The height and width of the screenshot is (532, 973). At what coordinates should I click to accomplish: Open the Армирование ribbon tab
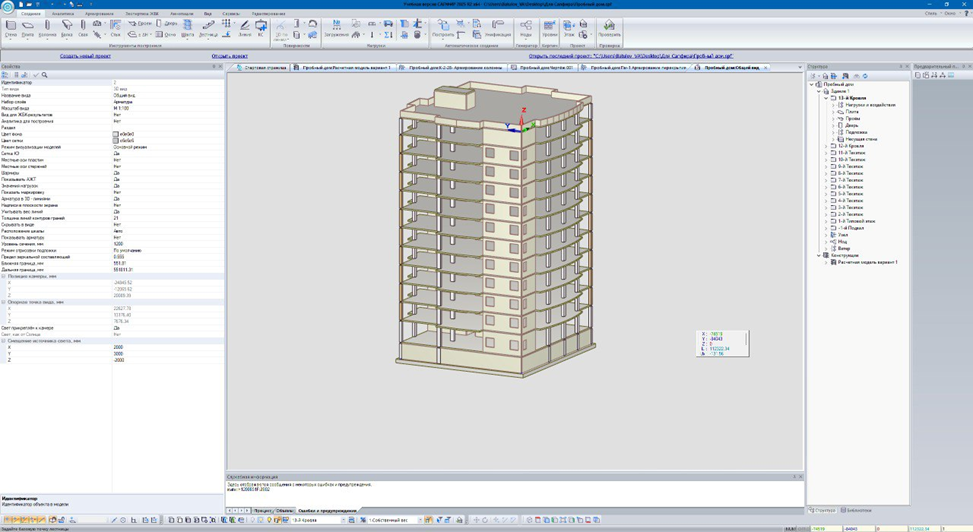99,13
